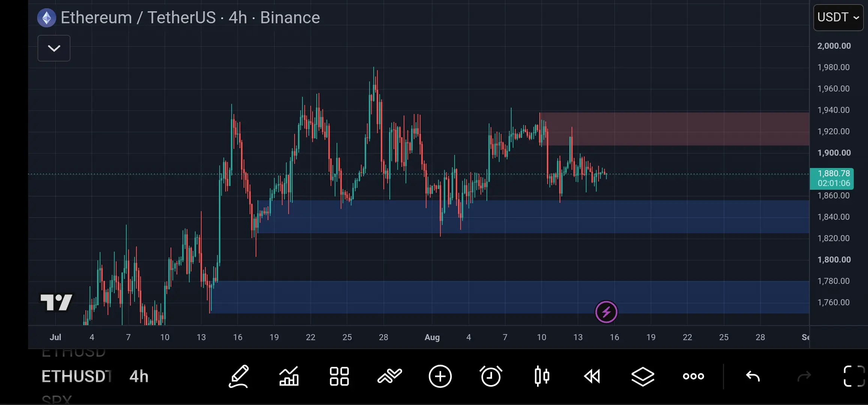Tap the 1,860.00 price scale label
This screenshot has width=868, height=405.
click(x=834, y=195)
